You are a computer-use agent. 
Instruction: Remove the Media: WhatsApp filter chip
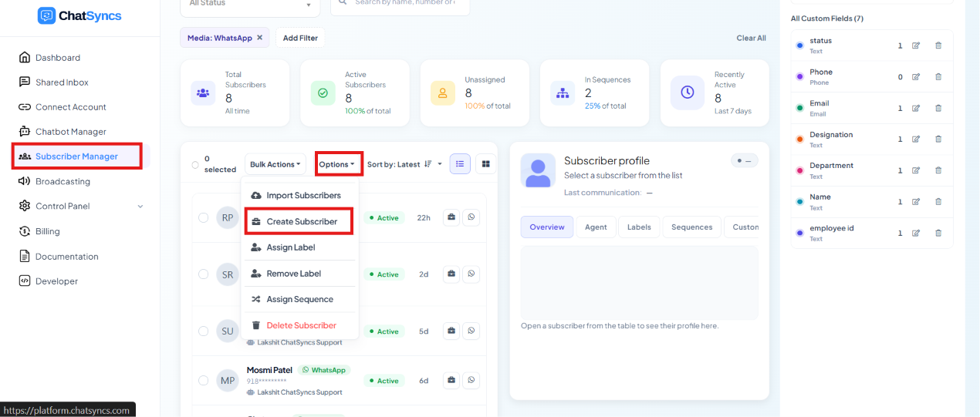(259, 37)
